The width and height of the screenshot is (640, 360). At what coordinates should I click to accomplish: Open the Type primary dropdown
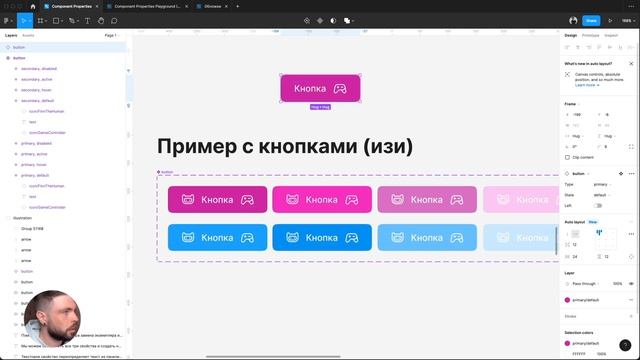[602, 184]
